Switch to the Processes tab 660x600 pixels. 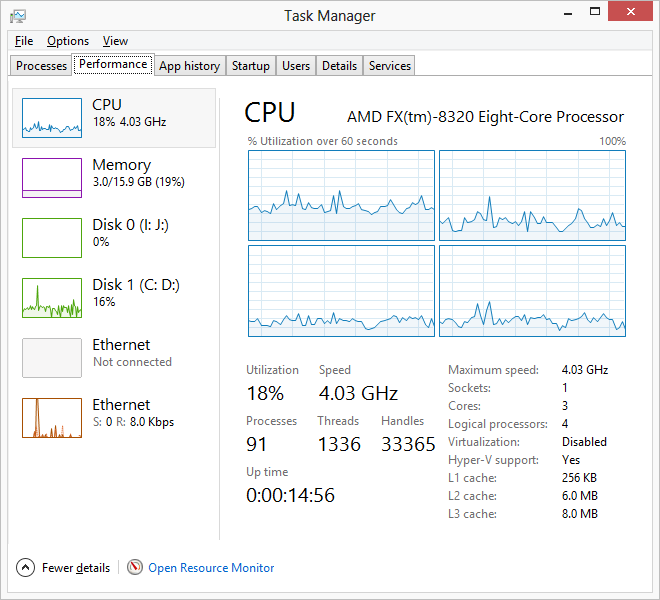pyautogui.click(x=41, y=66)
